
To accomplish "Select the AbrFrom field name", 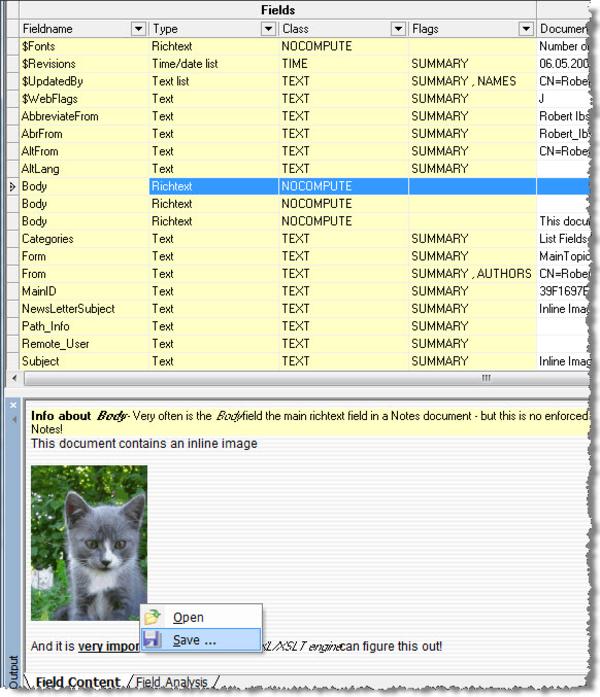I will point(42,134).
